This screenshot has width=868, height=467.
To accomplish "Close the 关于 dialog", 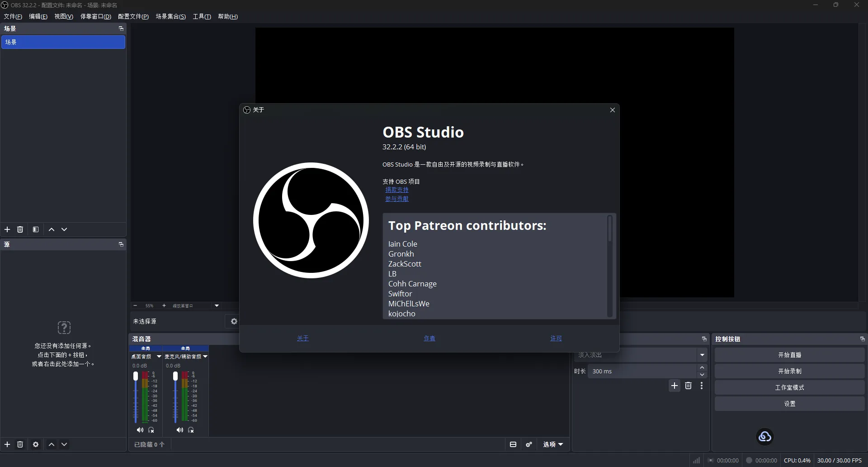I will [x=613, y=110].
